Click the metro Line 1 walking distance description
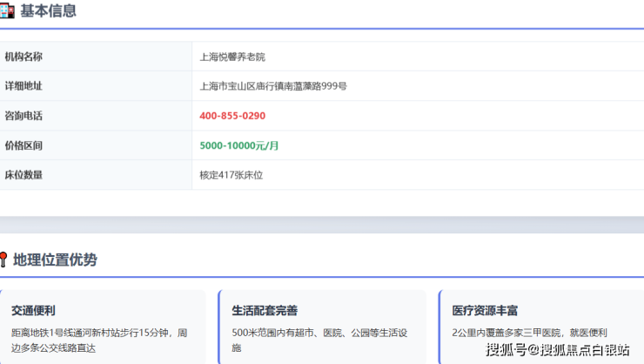This screenshot has height=364, width=644. click(98, 340)
